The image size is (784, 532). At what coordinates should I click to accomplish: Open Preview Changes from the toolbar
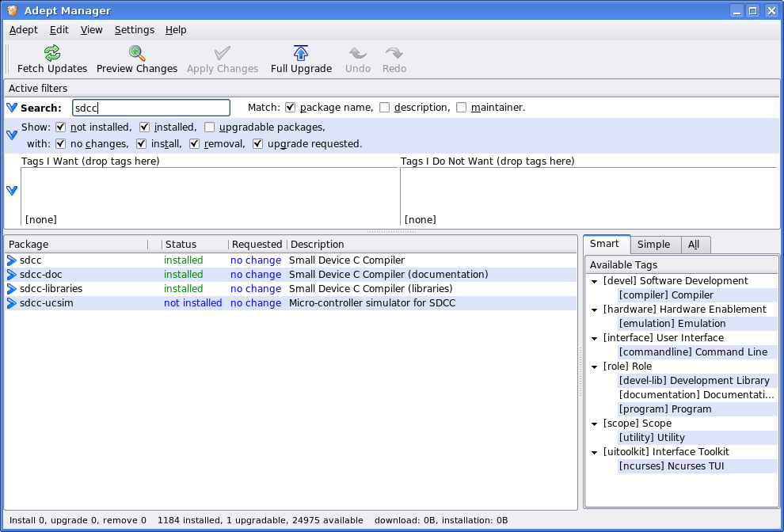137,54
